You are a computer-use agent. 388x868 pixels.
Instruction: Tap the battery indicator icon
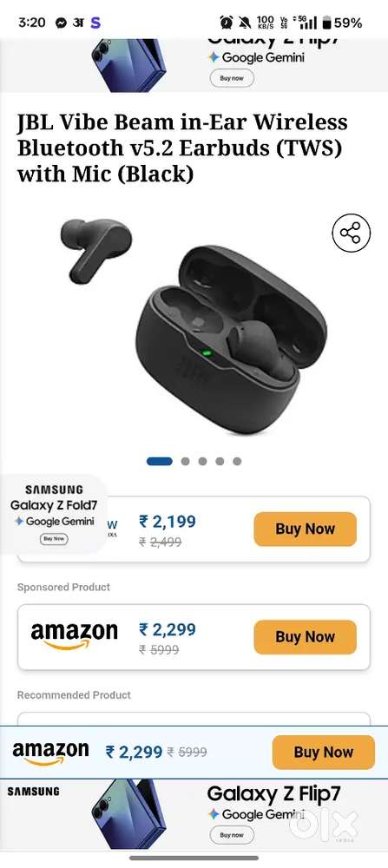(x=327, y=23)
